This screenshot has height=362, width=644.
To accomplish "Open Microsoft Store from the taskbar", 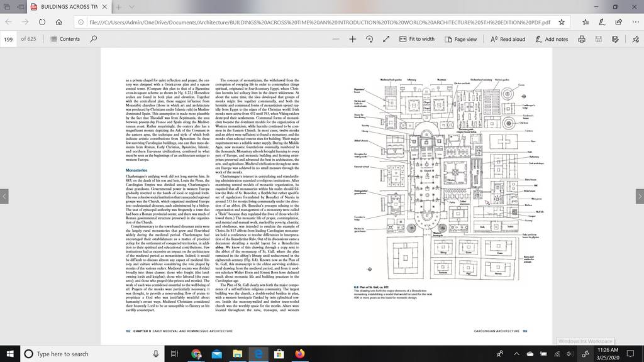I will [279, 354].
